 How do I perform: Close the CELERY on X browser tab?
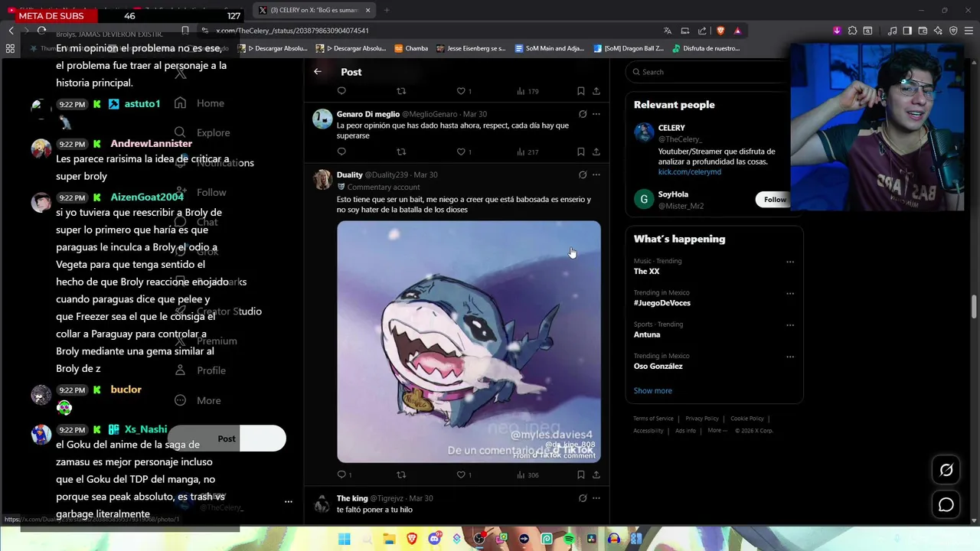pyautogui.click(x=368, y=10)
